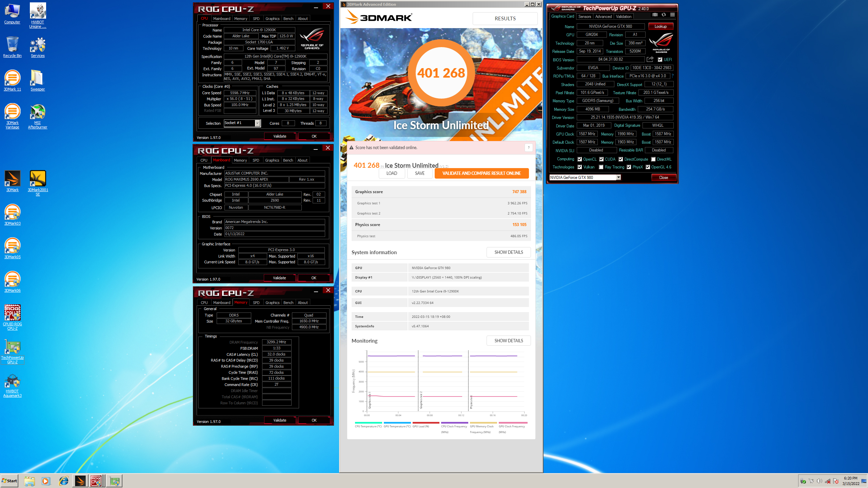This screenshot has height=488, width=868.
Task: Switch to Mainboard tab in top CPU-Z window
Action: [222, 19]
